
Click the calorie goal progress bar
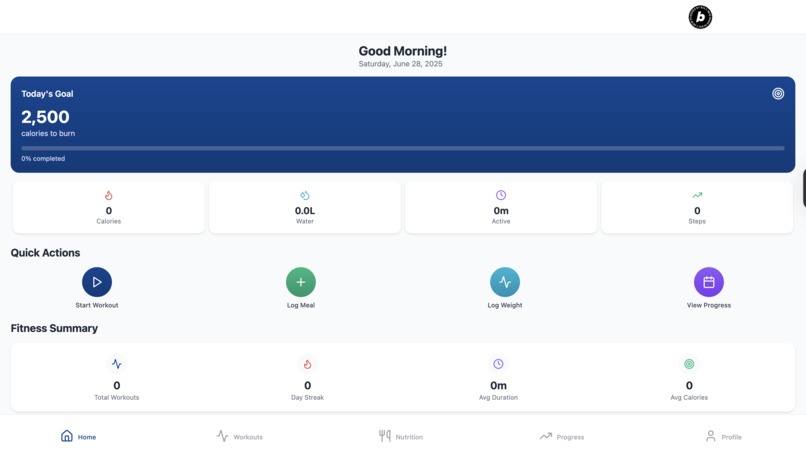click(402, 148)
